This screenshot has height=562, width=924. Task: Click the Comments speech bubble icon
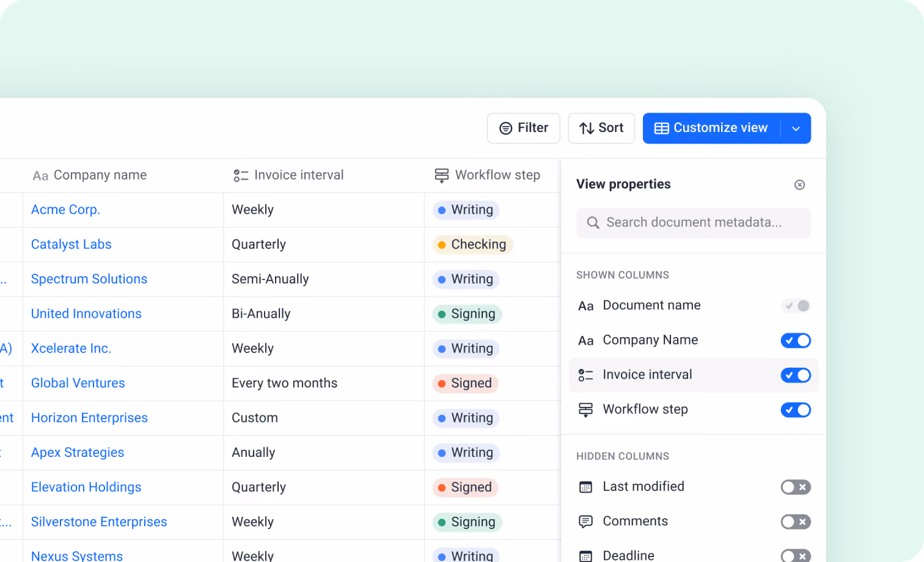[585, 522]
